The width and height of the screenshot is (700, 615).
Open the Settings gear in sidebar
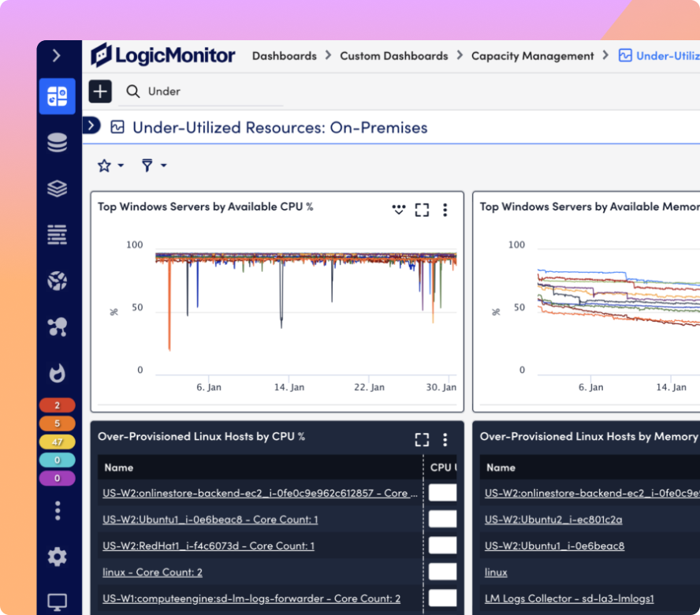tap(57, 557)
